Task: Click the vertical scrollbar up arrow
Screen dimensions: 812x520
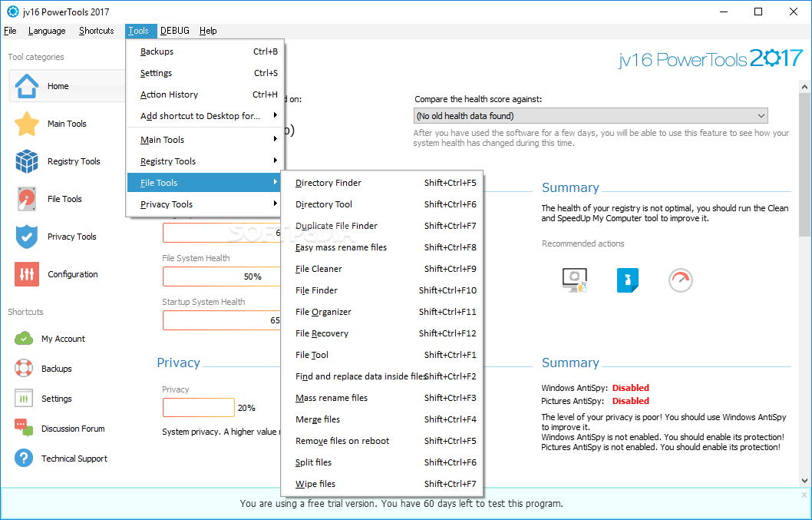Action: point(804,87)
